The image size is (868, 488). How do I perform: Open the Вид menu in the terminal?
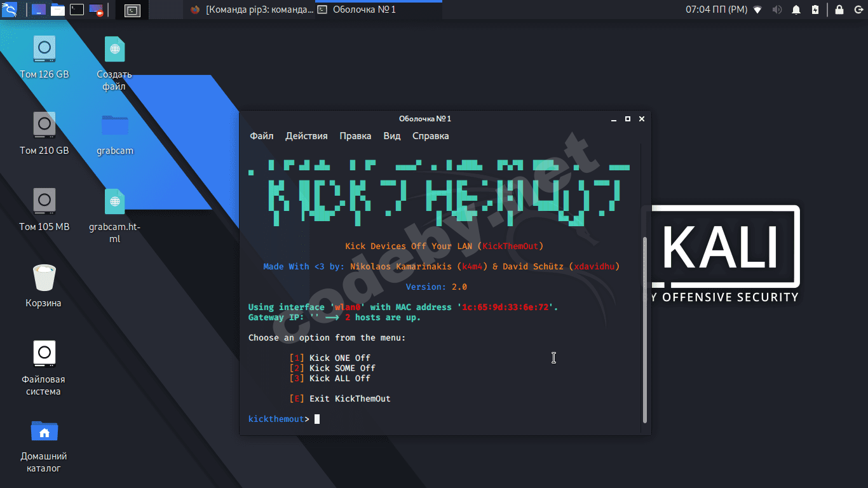point(392,136)
